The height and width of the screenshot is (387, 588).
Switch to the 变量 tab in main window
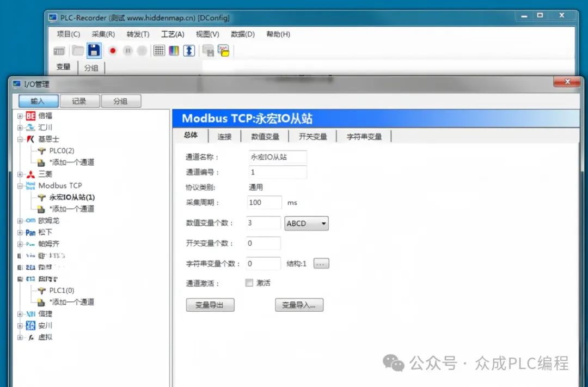click(63, 67)
